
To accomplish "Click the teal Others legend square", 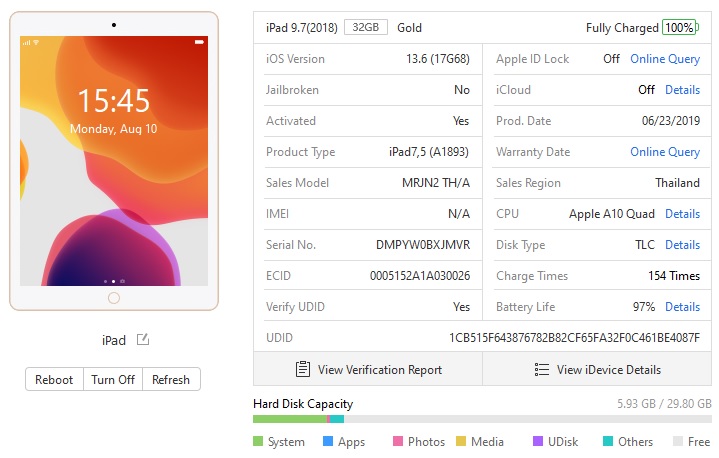I will [x=608, y=441].
